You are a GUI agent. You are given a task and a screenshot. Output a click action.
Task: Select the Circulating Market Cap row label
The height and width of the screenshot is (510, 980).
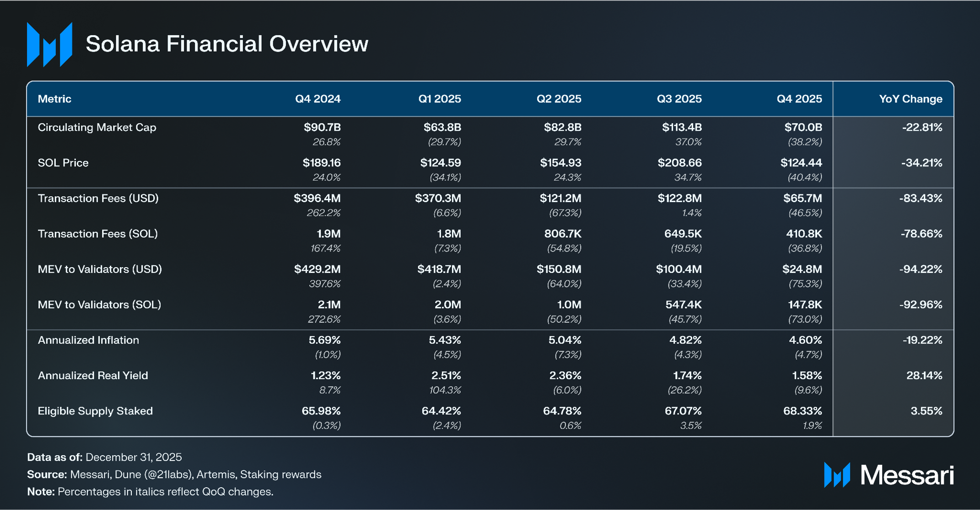(x=97, y=127)
